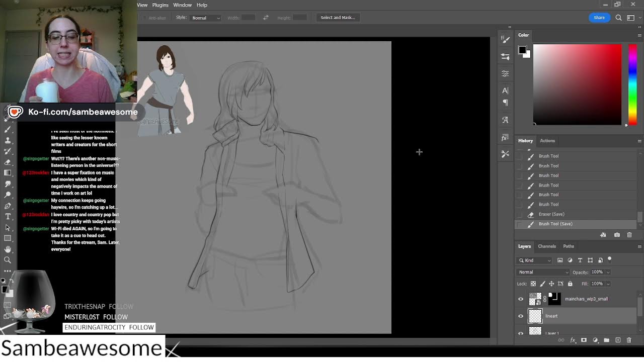Screen dimensions: 644x362
Task: Create new document from current history state
Action: tap(603, 235)
